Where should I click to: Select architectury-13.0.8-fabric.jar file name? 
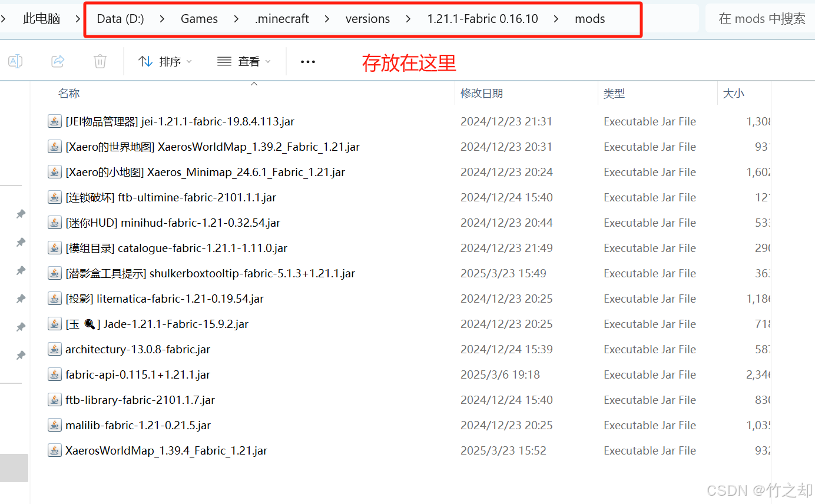[138, 350]
